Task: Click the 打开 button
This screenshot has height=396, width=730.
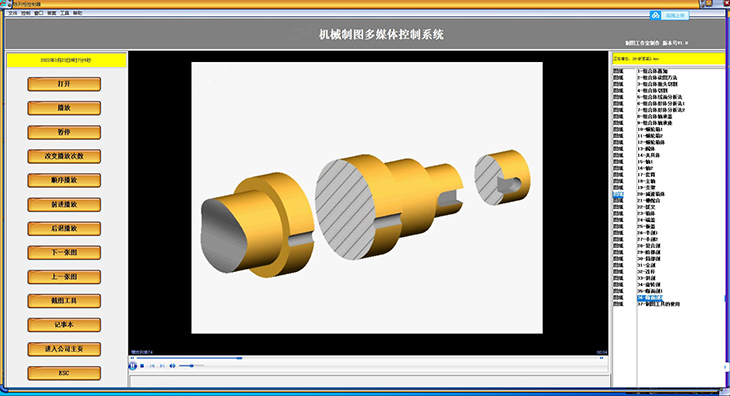Action: pos(64,84)
